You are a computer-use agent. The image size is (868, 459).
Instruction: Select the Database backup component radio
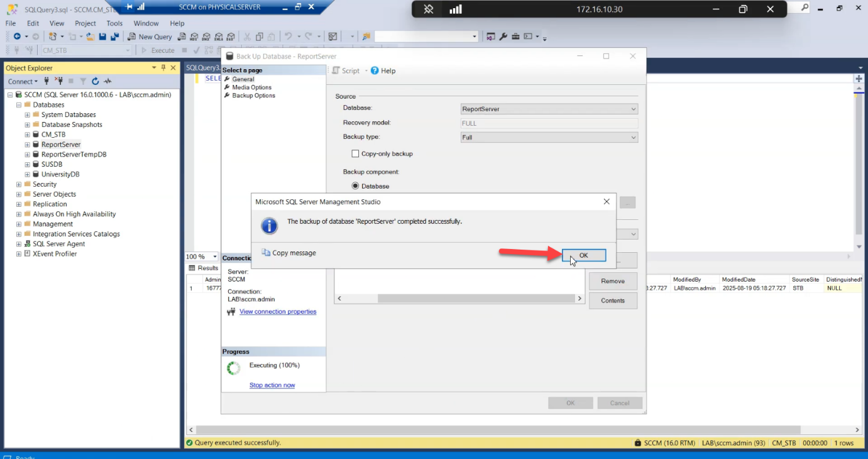pos(355,186)
